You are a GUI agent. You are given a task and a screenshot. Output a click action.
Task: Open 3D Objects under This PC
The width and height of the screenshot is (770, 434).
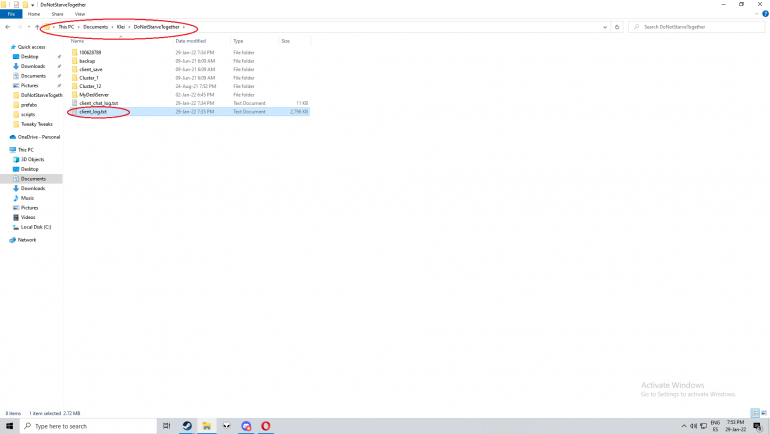[x=32, y=160]
